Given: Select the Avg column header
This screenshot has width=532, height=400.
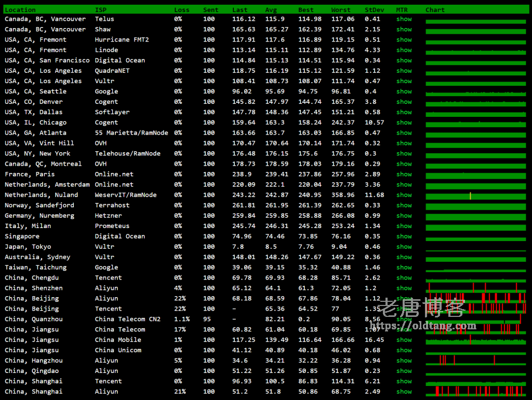Looking at the screenshot, I should coord(271,10).
